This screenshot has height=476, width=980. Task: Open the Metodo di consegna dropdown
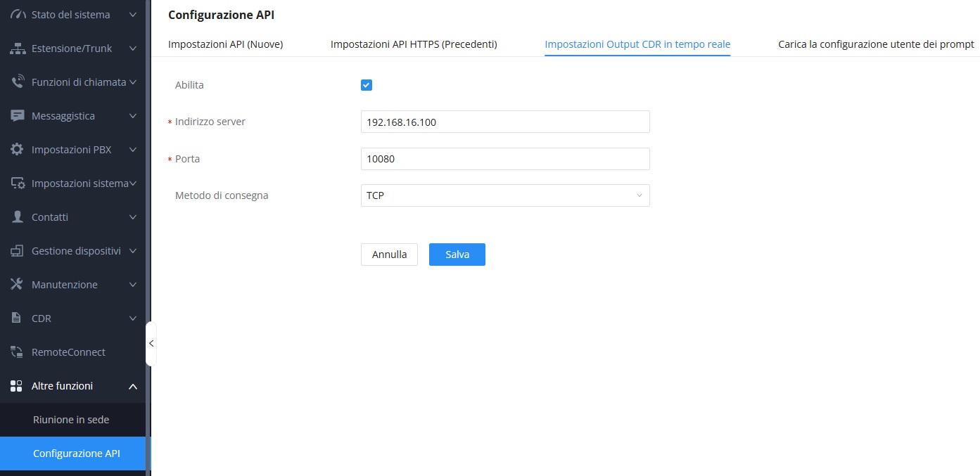[x=504, y=195]
